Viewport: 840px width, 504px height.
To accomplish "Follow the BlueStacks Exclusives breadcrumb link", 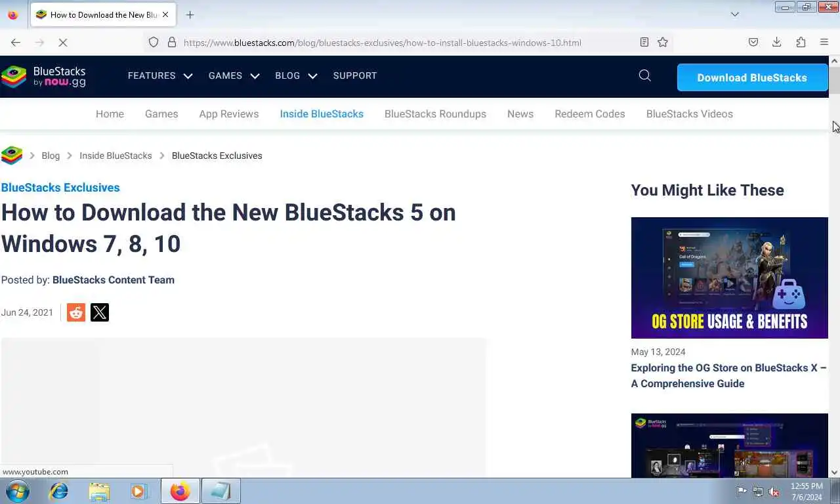I will 217,156.
